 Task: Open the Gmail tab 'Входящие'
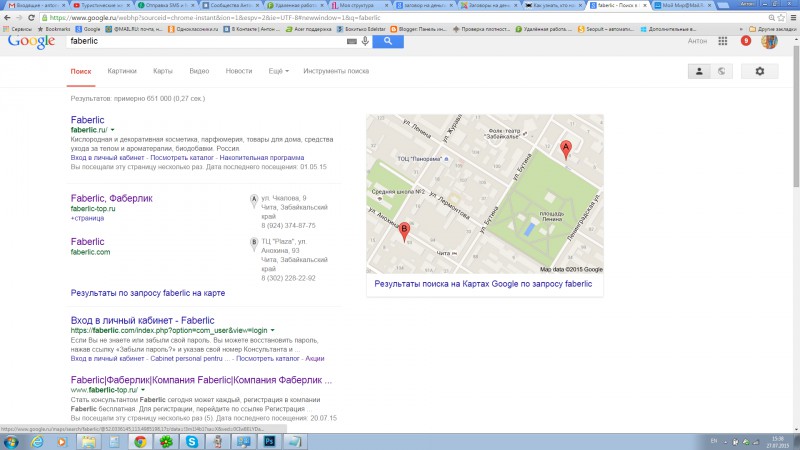tap(36, 5)
